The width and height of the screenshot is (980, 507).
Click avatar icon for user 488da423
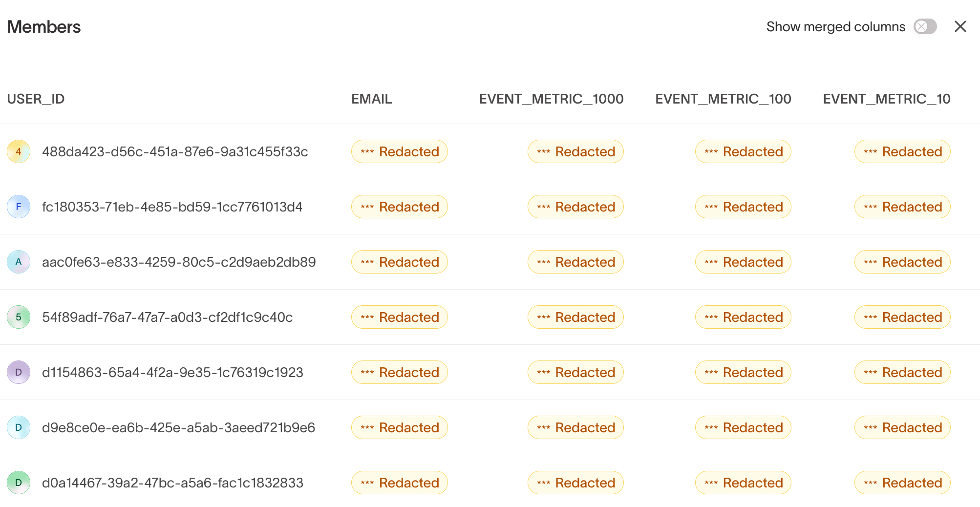(19, 151)
